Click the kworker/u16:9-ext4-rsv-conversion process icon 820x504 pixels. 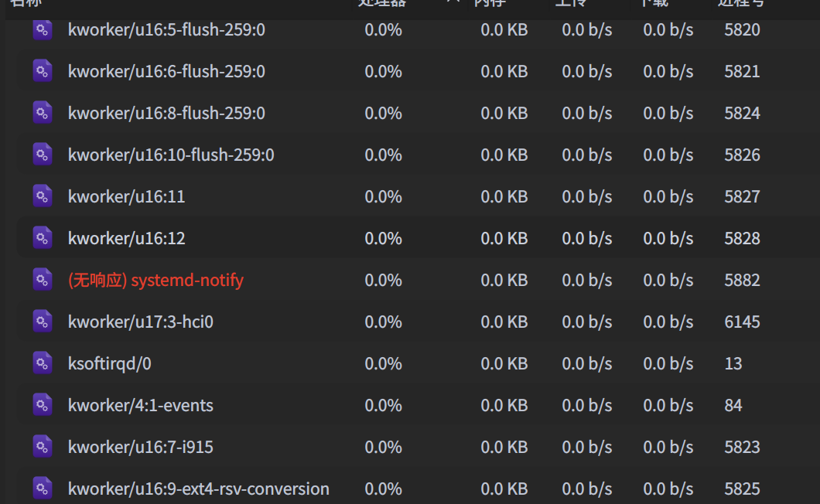point(42,489)
